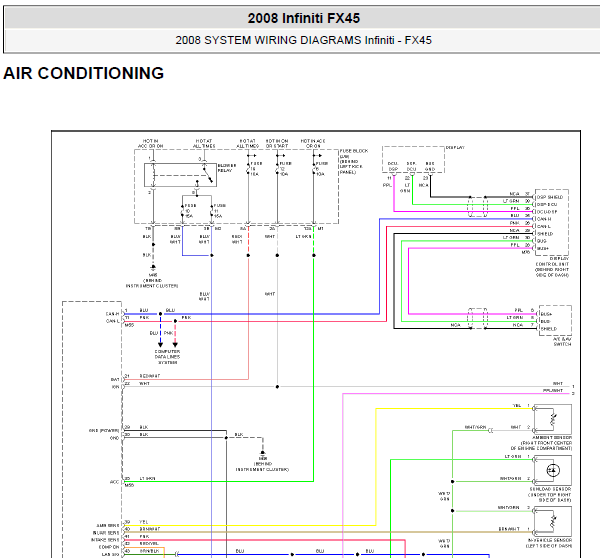Click the '2008 Infiniti FX45' title
The image size is (600, 558).
point(303,18)
